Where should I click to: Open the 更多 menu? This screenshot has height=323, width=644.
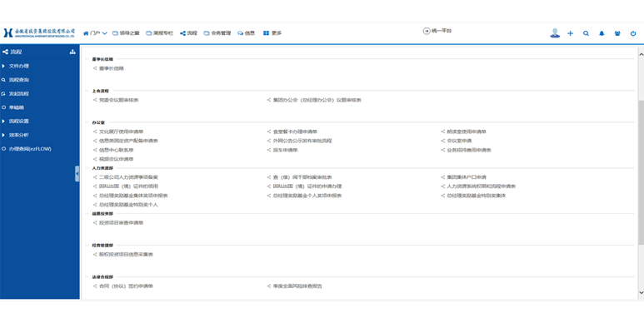(272, 33)
